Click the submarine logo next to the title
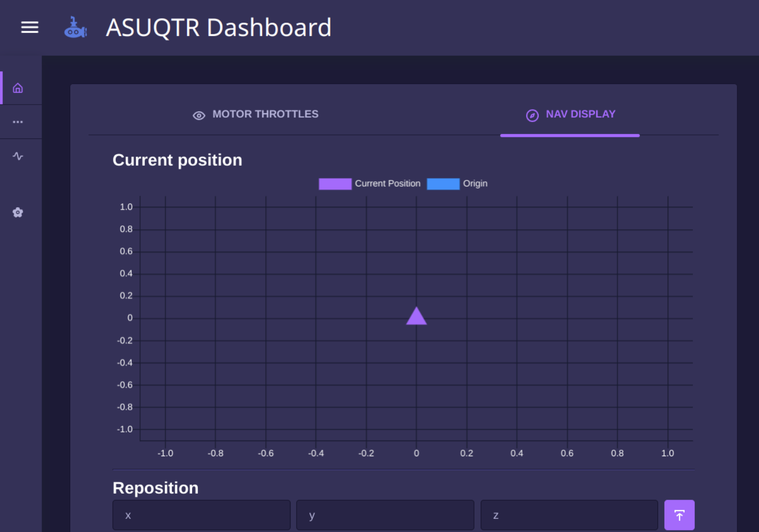 pos(75,27)
